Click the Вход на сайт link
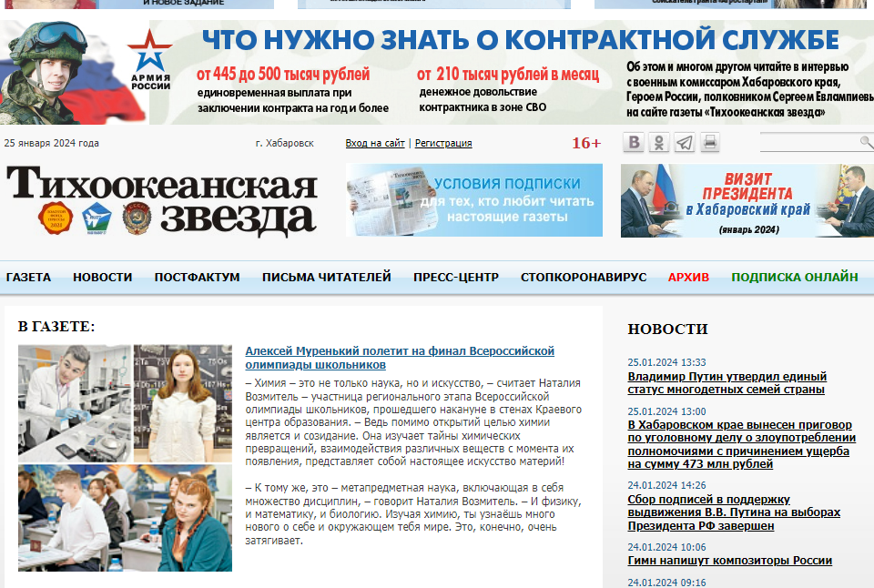Viewport: 874px width, 588px height. click(374, 143)
